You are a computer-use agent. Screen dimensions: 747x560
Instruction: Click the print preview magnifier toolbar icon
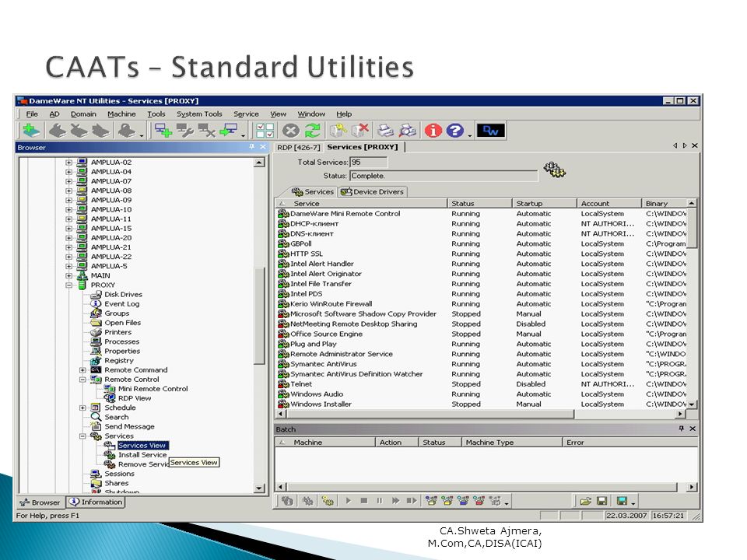pos(408,131)
